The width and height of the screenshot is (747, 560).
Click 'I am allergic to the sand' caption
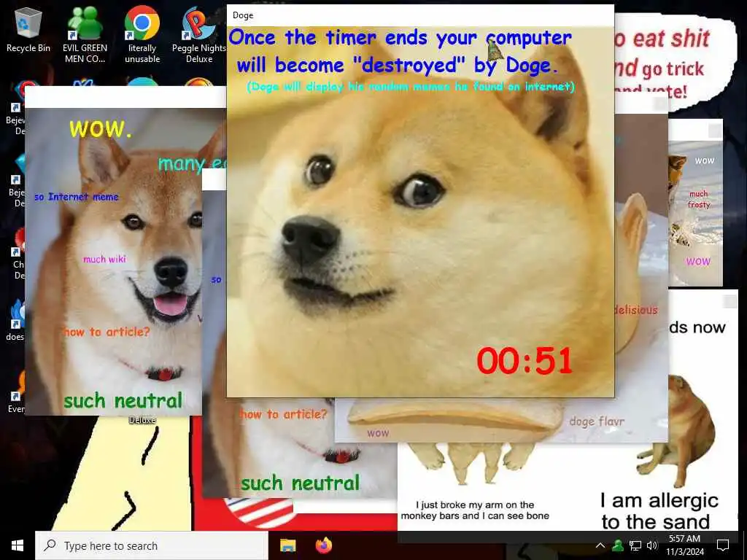click(659, 511)
